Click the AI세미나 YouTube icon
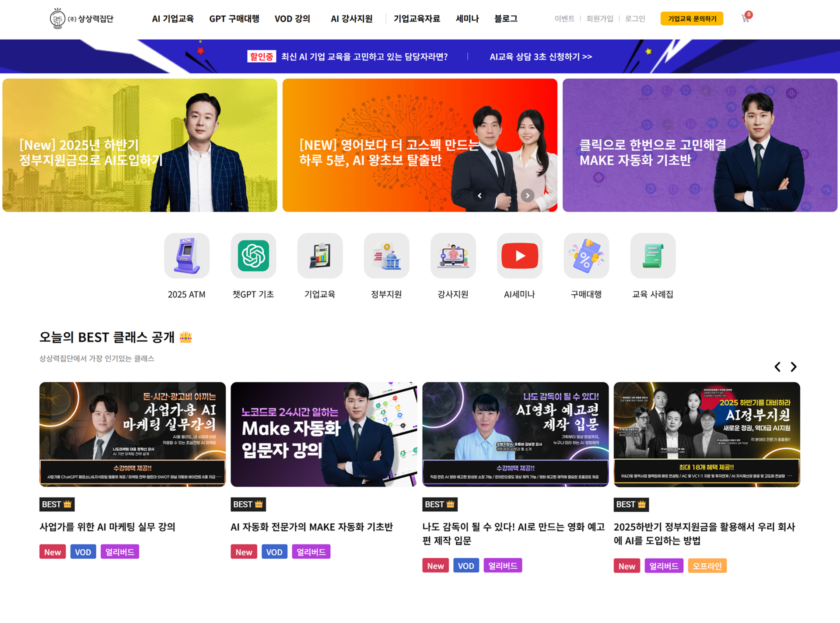 (520, 256)
